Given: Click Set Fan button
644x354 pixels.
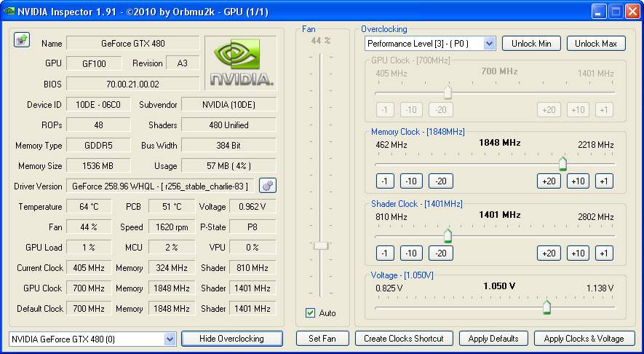Looking at the screenshot, I should (322, 339).
